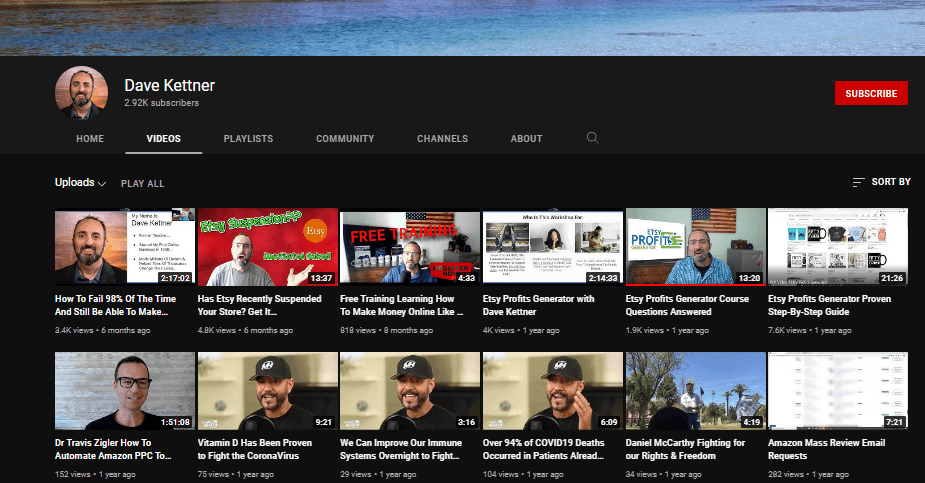Open the Etsy Suspension video thumbnail
925x483 pixels.
coord(268,247)
